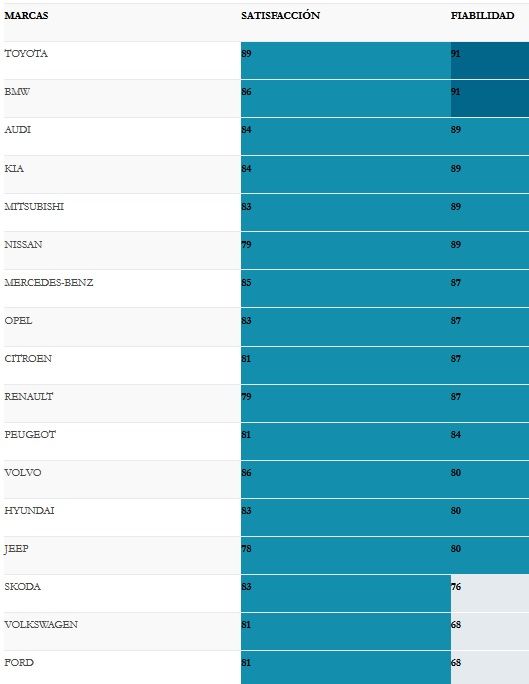Select the MITSUBISHI brand name
Screen dimensions: 529x684
[34, 207]
